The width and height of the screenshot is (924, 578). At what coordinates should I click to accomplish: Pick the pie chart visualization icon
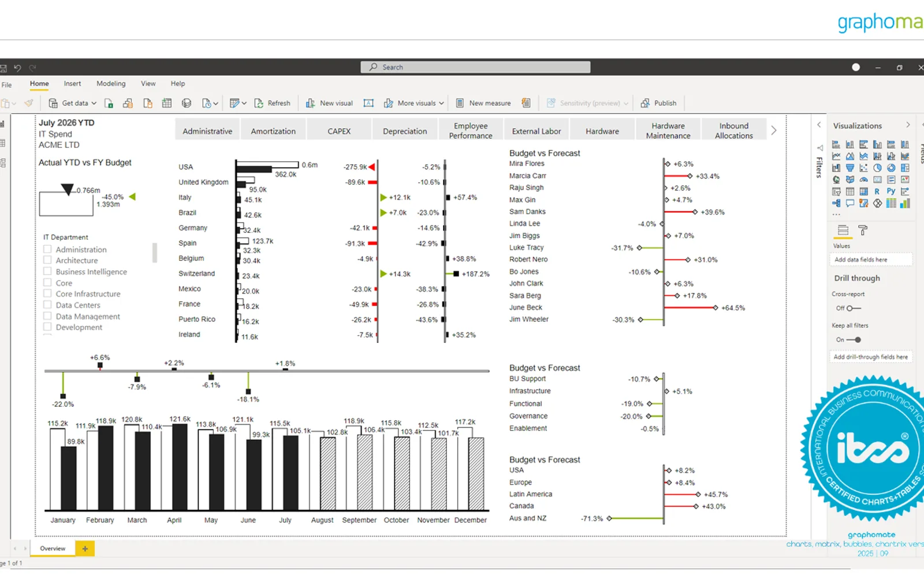tap(877, 168)
